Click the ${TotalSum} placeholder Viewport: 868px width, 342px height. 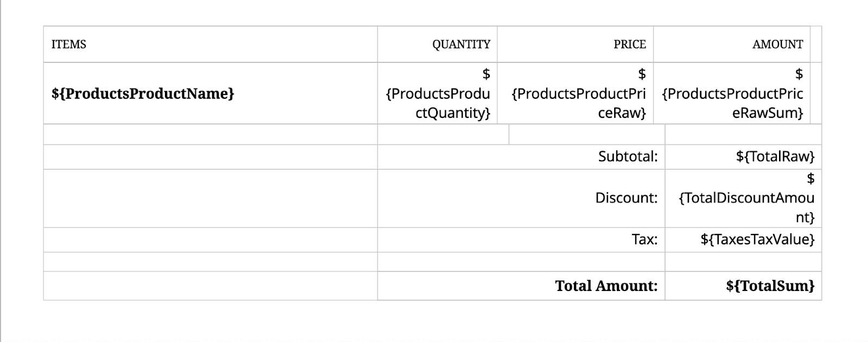(x=770, y=286)
